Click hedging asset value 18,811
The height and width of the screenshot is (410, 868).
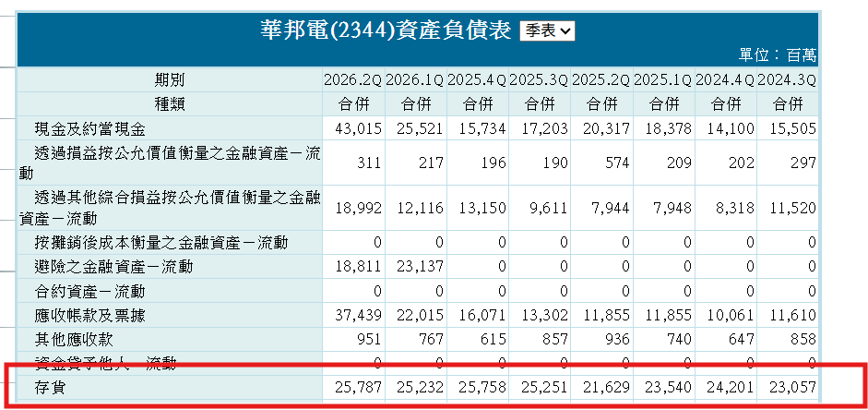point(358,267)
